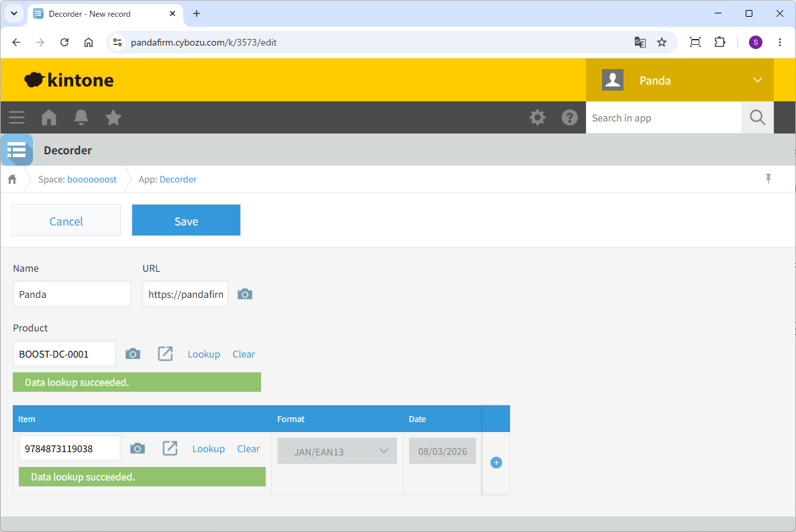The image size is (796, 532).
Task: View site information icon in address bar
Action: pos(117,42)
